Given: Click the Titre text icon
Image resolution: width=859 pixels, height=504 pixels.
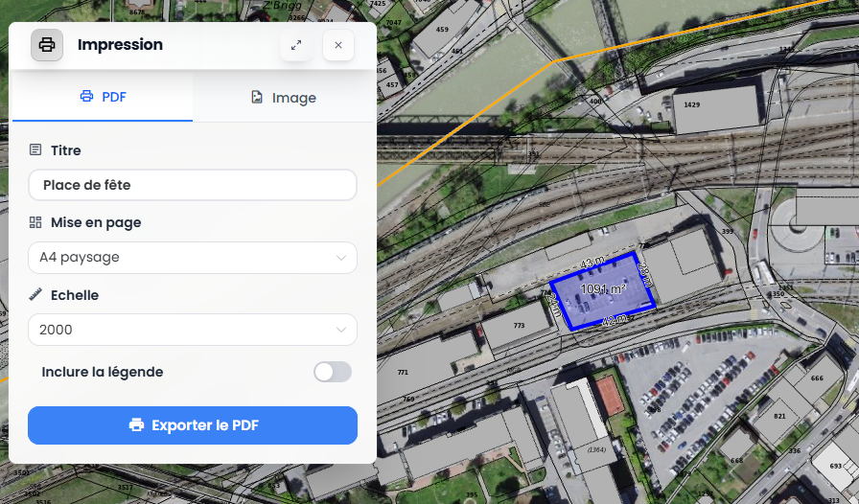Looking at the screenshot, I should tap(35, 150).
